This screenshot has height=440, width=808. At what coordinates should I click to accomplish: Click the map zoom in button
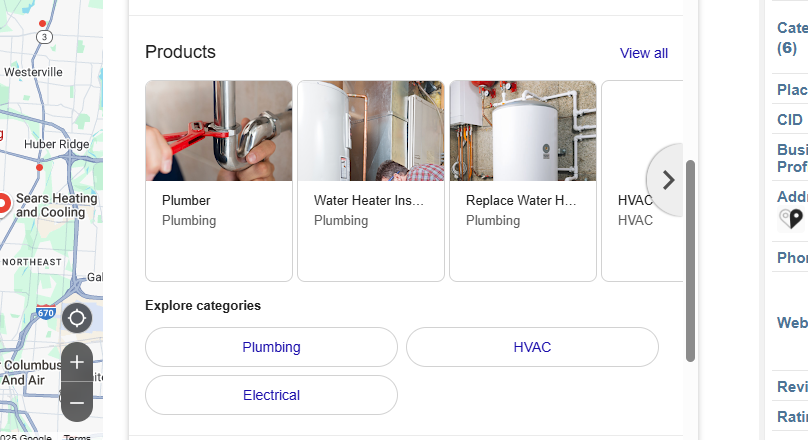coord(77,362)
